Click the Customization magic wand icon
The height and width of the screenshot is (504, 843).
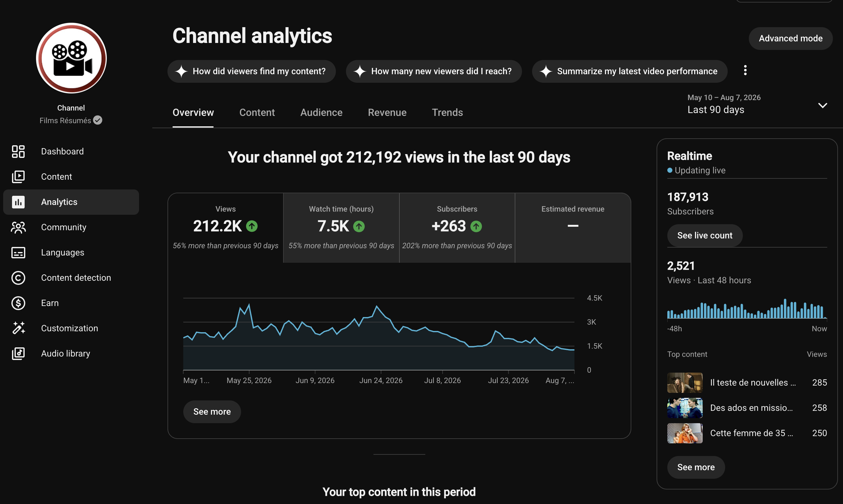18,328
